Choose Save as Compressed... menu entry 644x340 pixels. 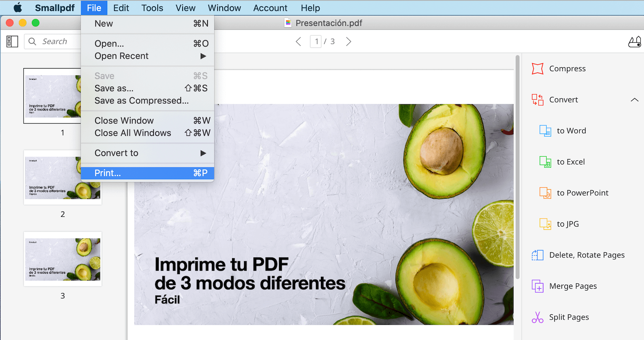141,101
